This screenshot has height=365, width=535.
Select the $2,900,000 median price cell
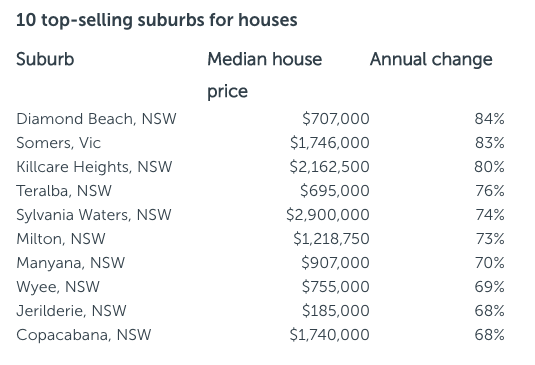point(328,215)
